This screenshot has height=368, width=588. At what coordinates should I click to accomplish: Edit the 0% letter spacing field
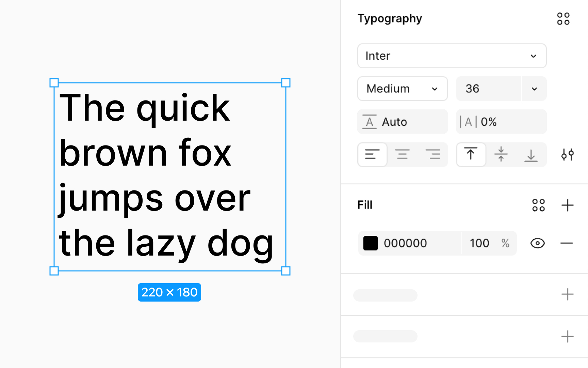(501, 122)
